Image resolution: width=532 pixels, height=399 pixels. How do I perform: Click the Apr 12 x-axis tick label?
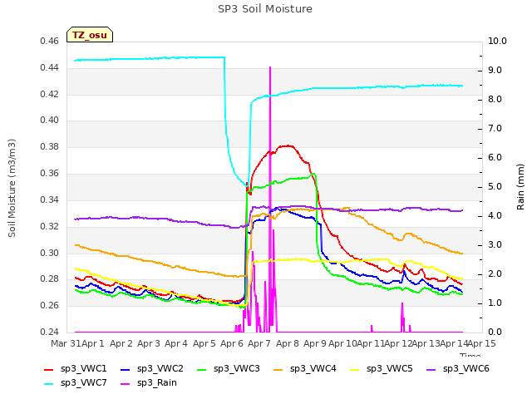click(x=398, y=343)
